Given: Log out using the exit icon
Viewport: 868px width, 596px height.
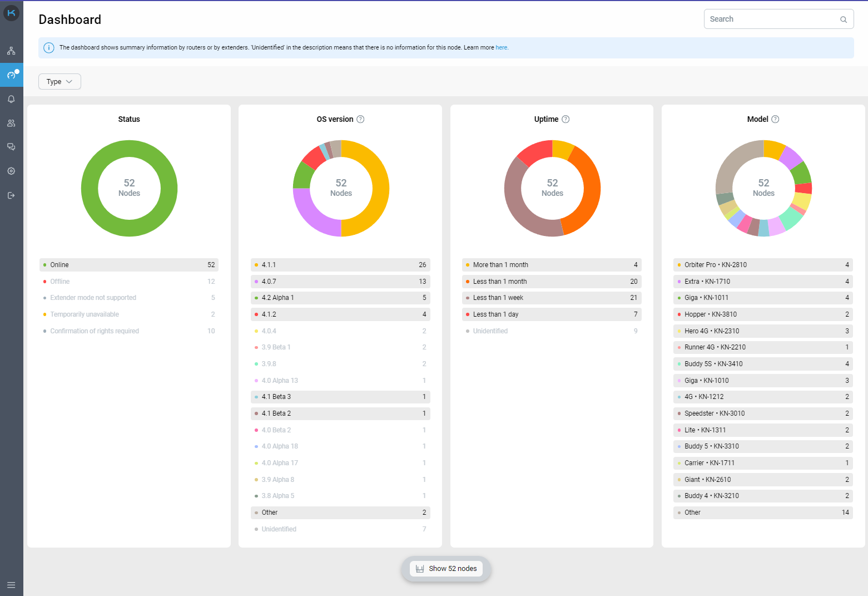Looking at the screenshot, I should point(11,195).
